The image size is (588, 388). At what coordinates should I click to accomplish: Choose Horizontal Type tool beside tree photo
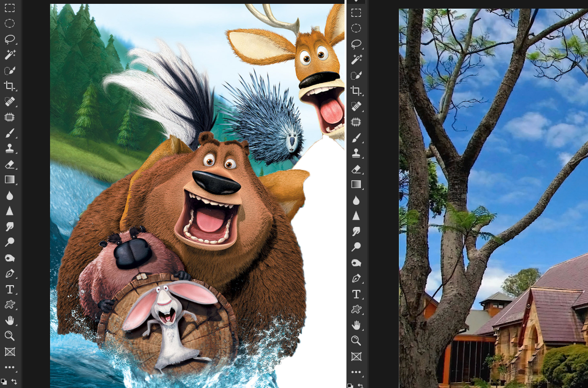point(356,294)
